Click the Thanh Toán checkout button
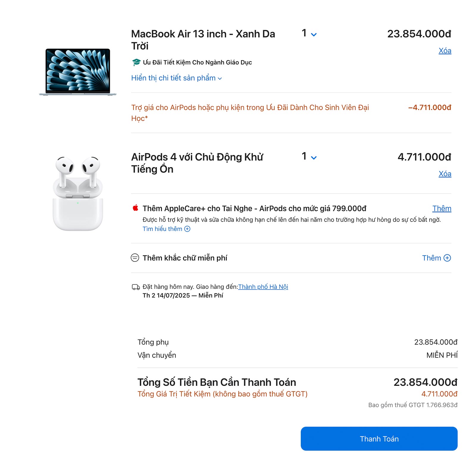 coord(379,439)
